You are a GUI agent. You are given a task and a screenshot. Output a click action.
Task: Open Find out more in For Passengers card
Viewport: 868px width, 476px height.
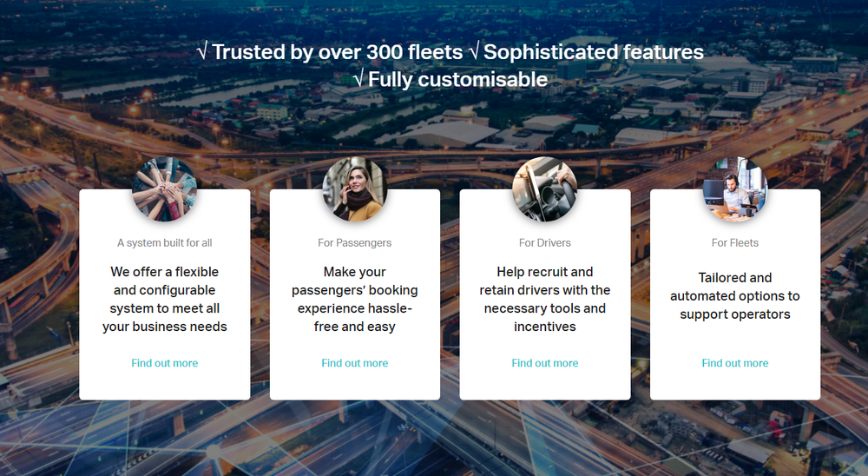tap(355, 363)
